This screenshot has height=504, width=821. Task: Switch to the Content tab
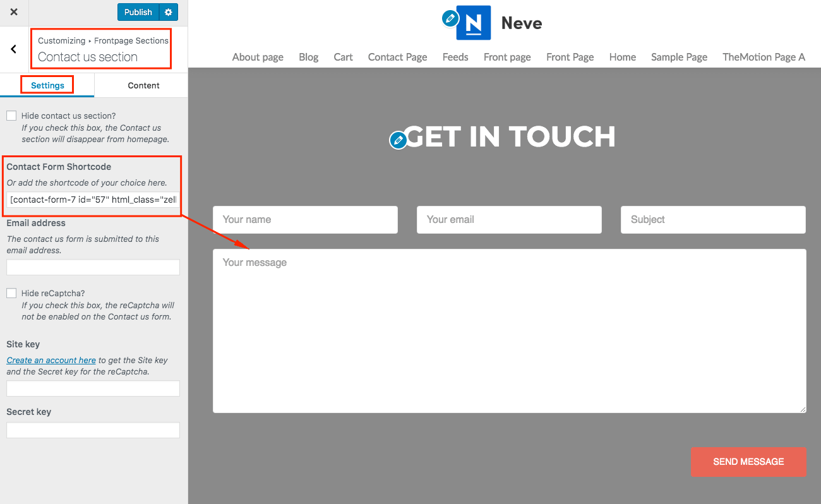143,85
